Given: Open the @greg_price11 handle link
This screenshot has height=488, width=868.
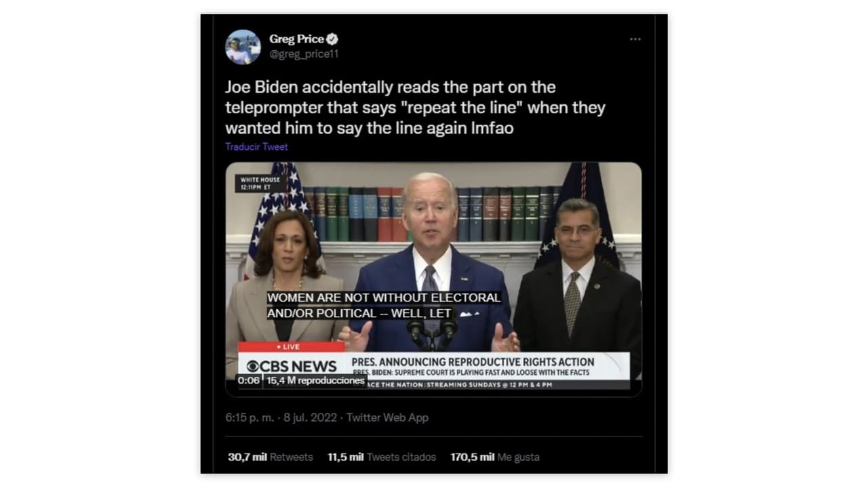Looking at the screenshot, I should (303, 54).
